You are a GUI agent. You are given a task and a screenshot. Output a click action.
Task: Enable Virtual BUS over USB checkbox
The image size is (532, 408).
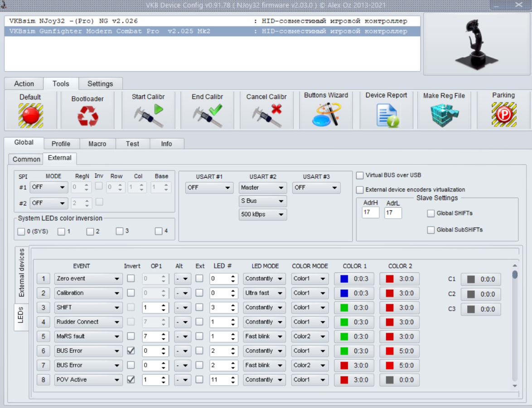[x=360, y=175]
